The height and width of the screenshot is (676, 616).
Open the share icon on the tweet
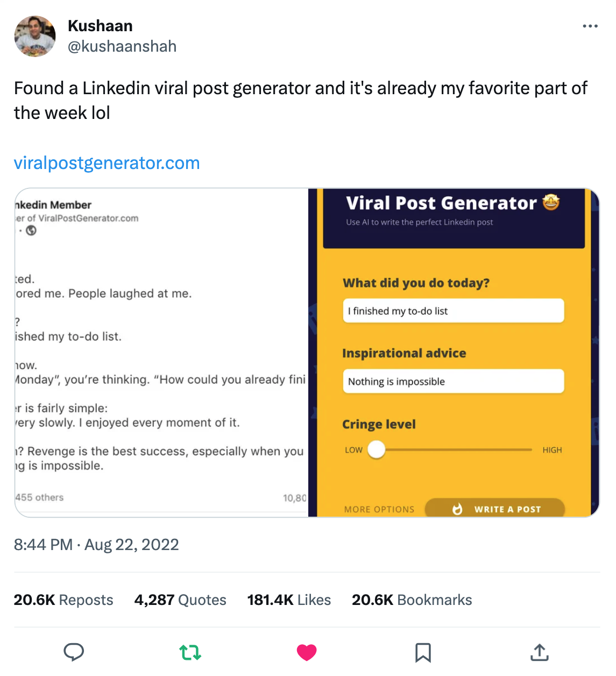click(x=540, y=652)
